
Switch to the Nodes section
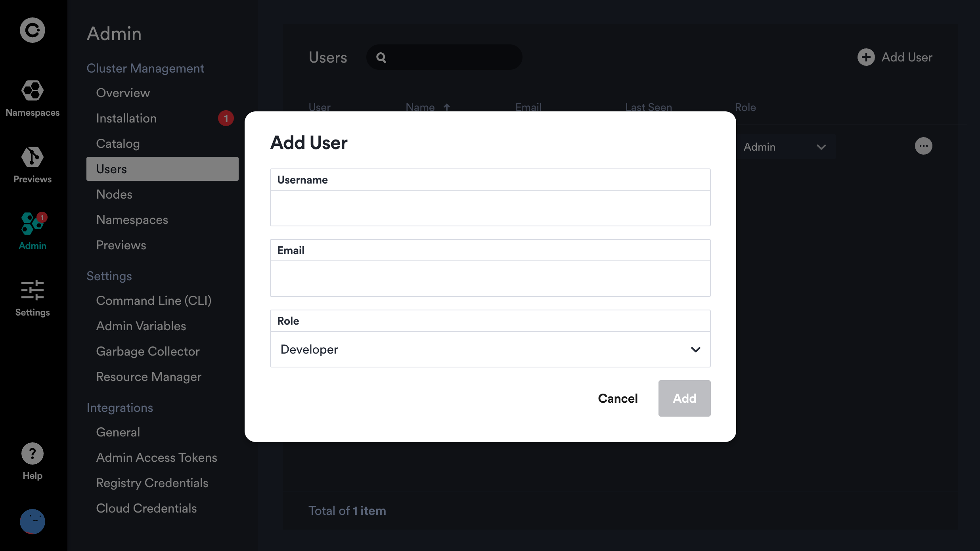pos(114,194)
